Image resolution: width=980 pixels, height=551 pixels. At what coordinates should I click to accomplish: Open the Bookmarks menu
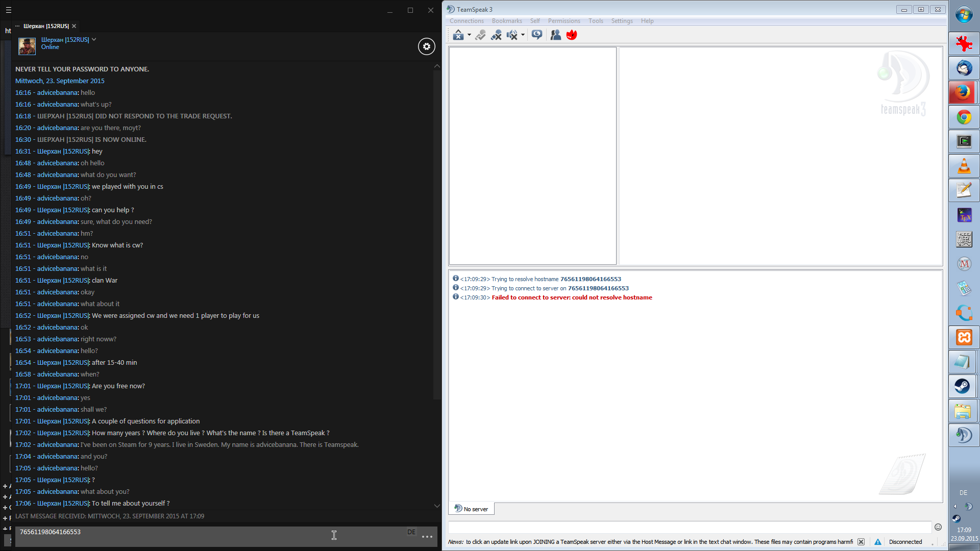506,21
